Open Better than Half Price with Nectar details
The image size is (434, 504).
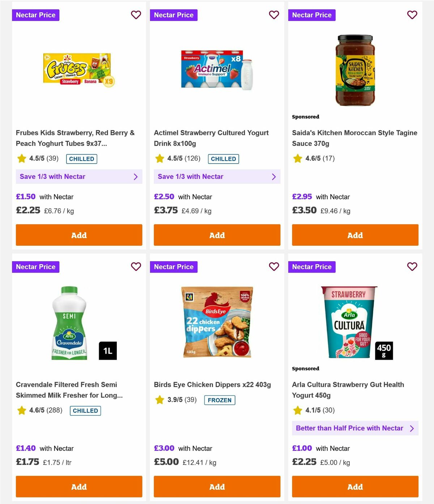click(x=355, y=428)
